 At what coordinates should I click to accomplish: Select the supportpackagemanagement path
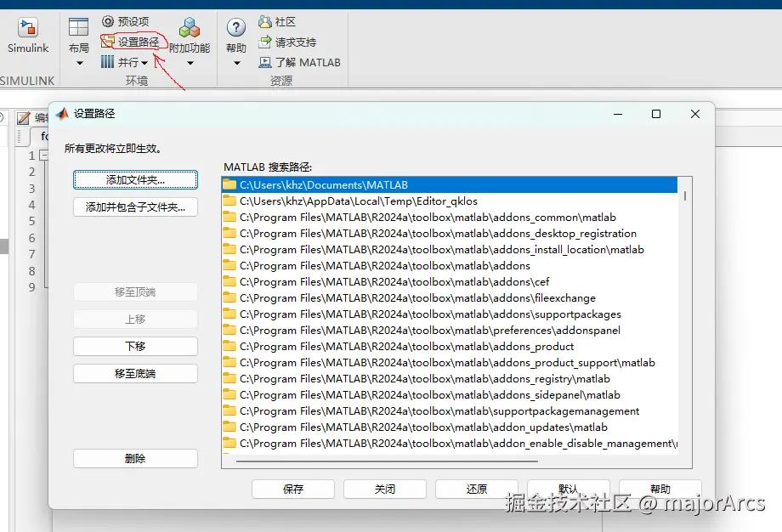click(450, 410)
